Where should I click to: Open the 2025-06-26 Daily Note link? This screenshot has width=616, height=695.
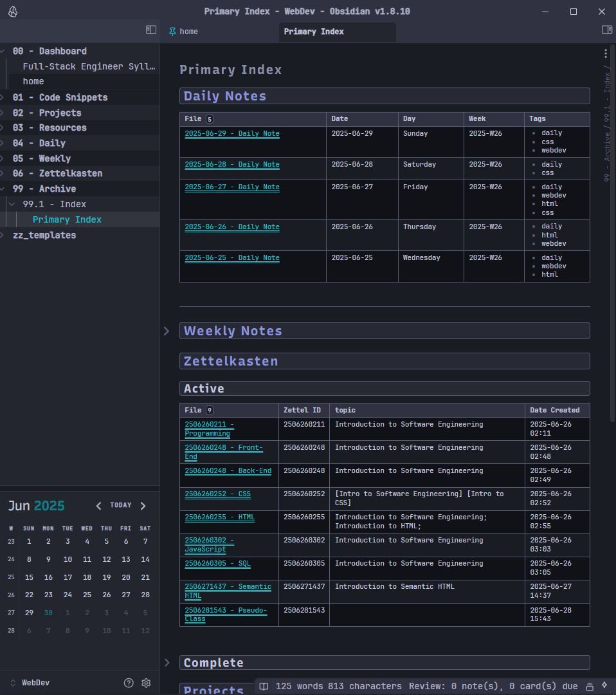point(232,227)
